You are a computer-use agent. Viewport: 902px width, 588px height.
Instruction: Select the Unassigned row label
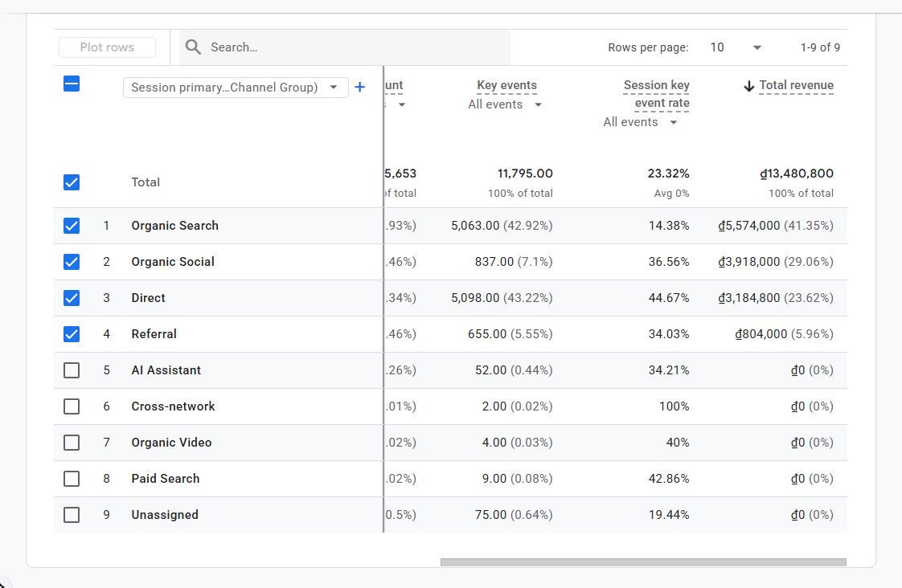[165, 515]
